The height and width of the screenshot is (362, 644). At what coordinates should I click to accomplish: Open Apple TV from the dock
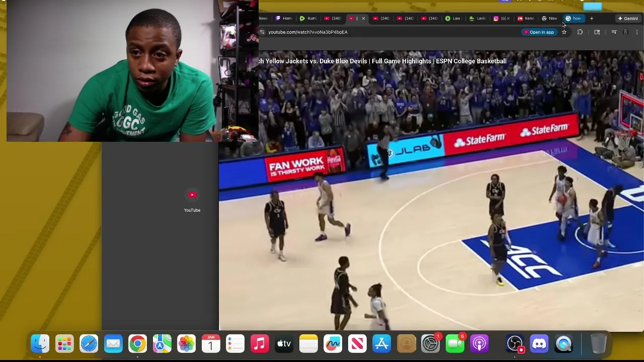[x=284, y=344]
